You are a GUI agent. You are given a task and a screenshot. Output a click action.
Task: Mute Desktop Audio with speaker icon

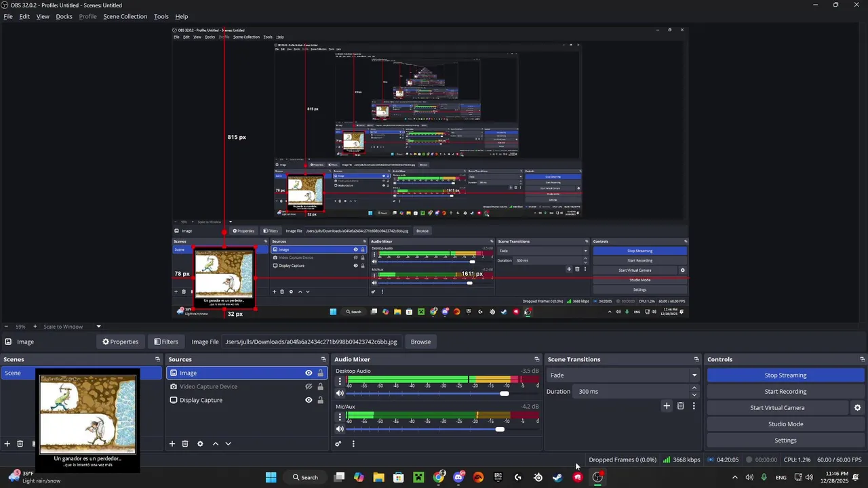click(340, 394)
